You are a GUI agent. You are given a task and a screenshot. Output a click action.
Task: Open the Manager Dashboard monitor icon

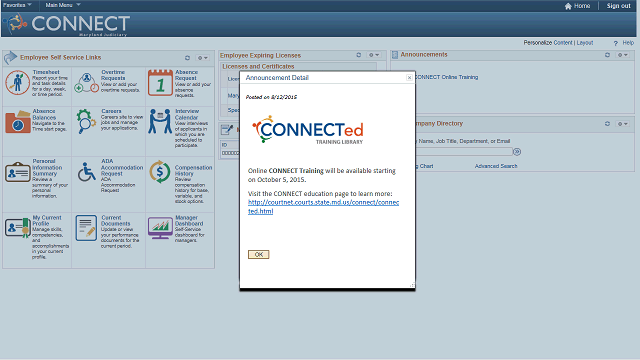click(x=160, y=228)
